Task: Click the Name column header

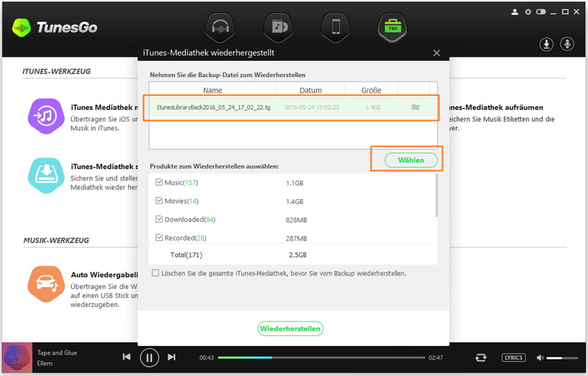Action: 212,91
